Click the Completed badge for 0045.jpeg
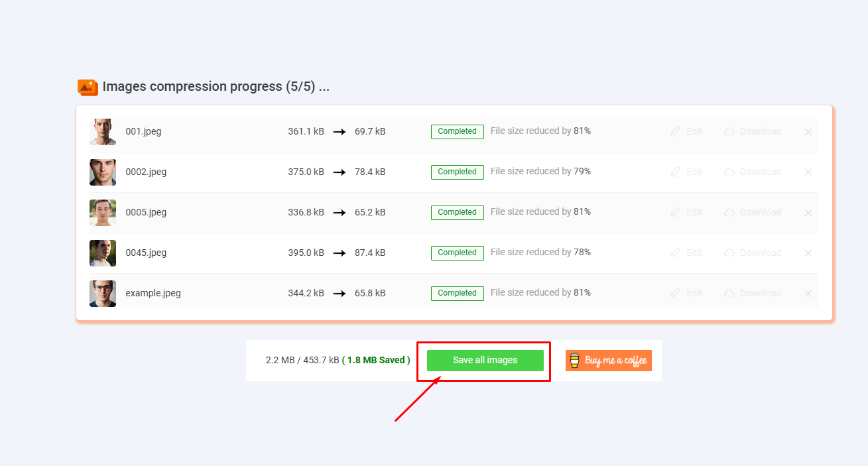868x466 pixels. click(458, 253)
